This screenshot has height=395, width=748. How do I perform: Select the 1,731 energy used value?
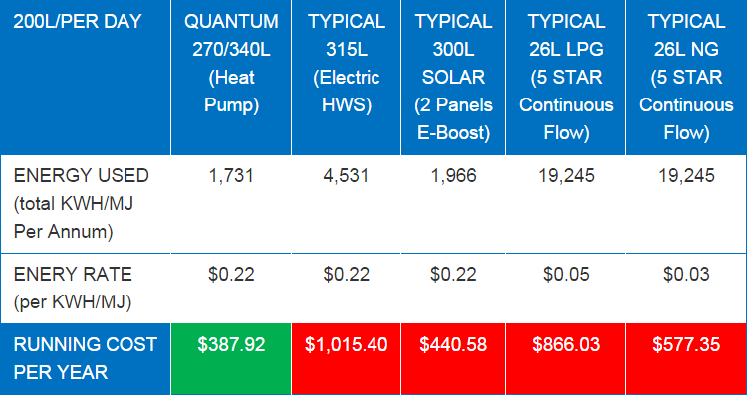[x=231, y=176]
